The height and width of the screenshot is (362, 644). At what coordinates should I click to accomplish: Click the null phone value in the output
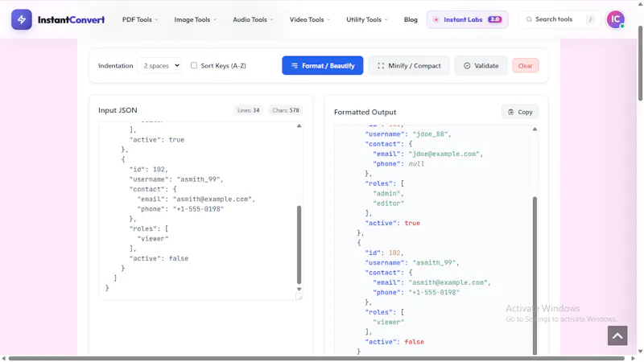tap(416, 164)
